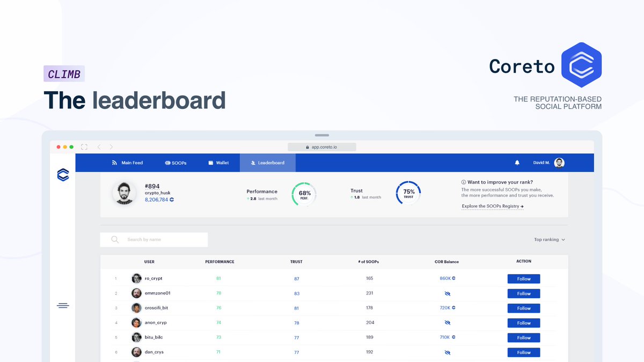Click emmzone01 avatar
The height and width of the screenshot is (362, 644).
click(x=136, y=293)
